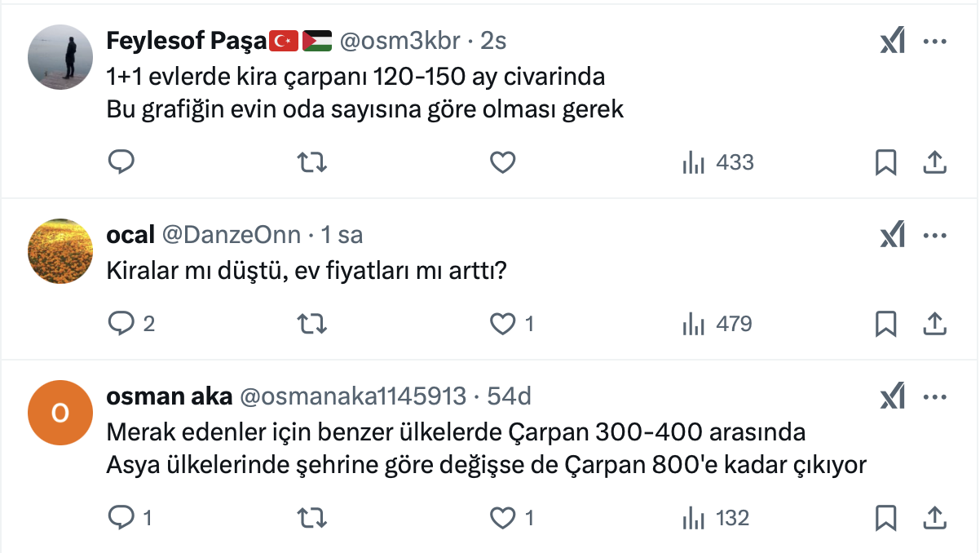Reply to ocal's tweet with 2 replies
Screen dimensions: 980x553
[121, 324]
